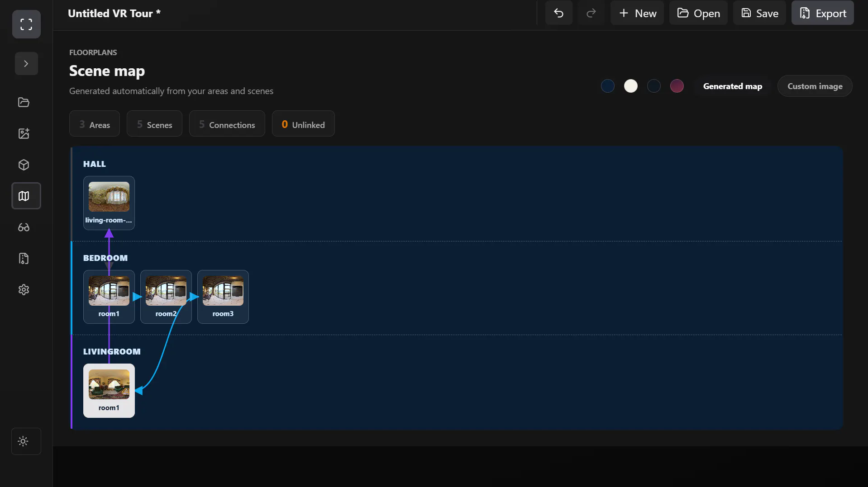
Task: Click the Untitled VR Tour title
Action: point(114,14)
